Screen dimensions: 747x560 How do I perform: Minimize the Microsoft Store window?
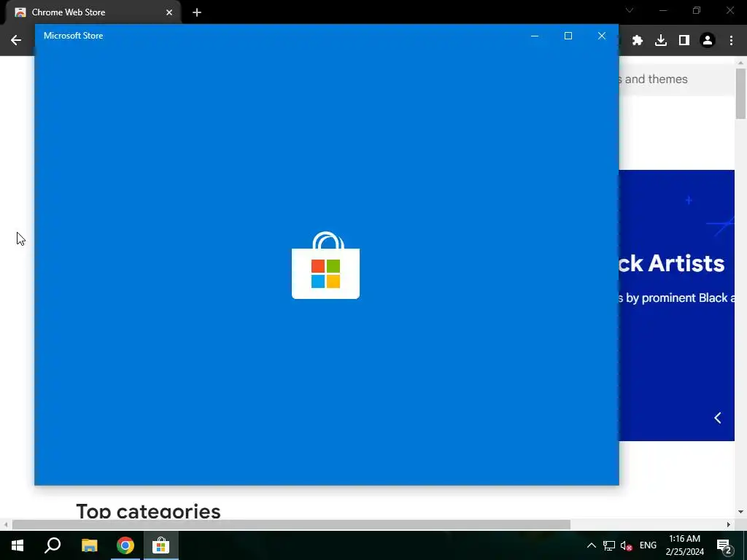tap(535, 36)
